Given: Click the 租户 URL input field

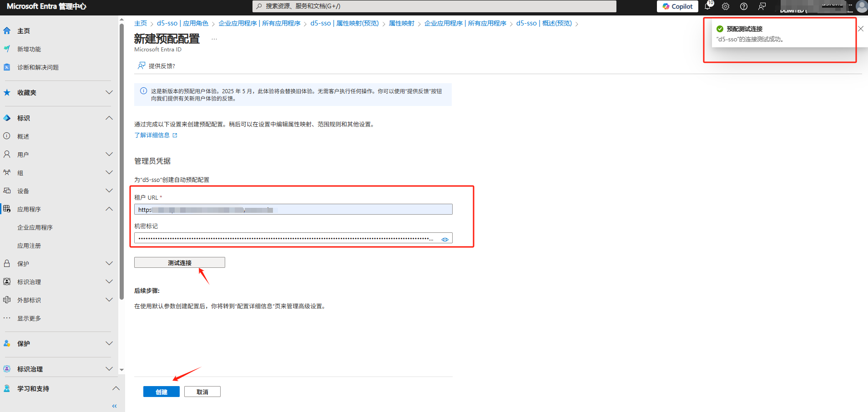Looking at the screenshot, I should point(293,209).
